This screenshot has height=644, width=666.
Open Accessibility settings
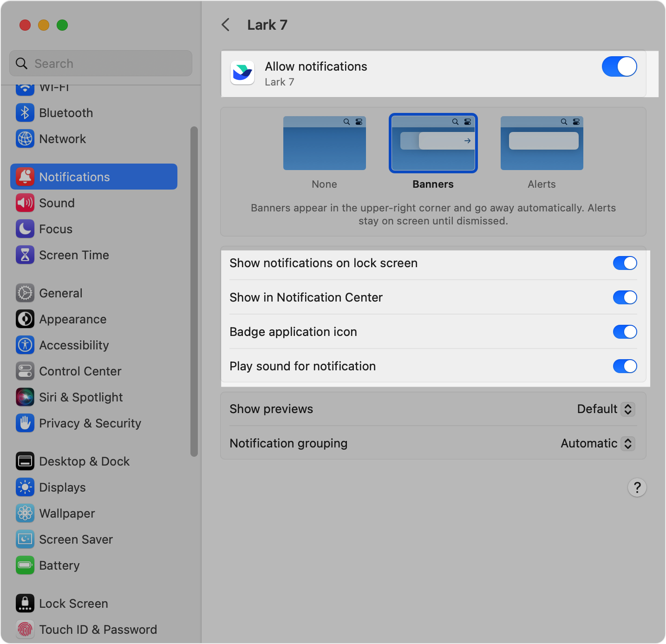[73, 345]
